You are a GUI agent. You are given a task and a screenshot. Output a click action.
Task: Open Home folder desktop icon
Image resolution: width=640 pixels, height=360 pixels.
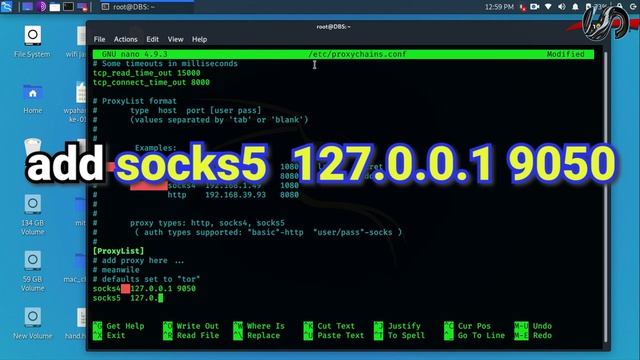click(x=32, y=99)
